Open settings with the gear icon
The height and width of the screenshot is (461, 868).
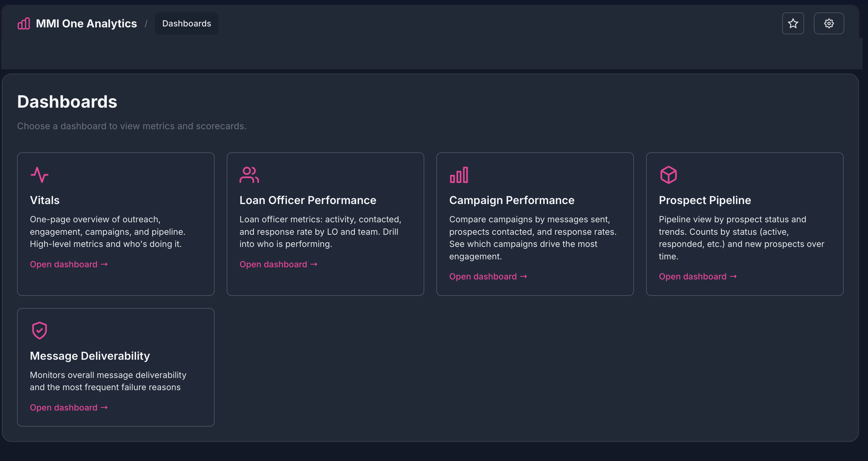pyautogui.click(x=828, y=24)
